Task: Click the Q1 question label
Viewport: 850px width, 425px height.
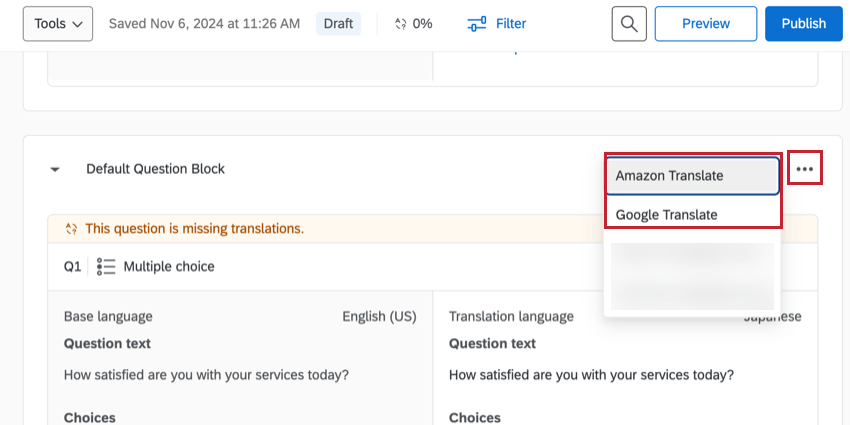Action: click(x=72, y=267)
